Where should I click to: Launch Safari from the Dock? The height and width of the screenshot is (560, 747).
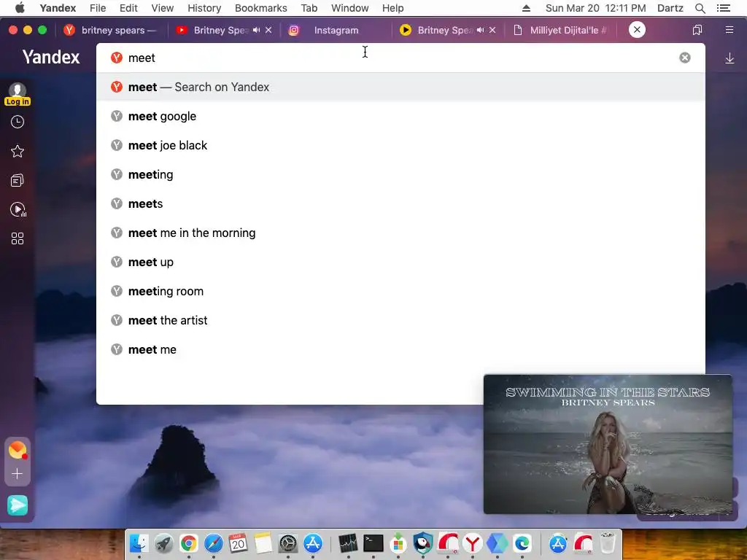click(214, 543)
